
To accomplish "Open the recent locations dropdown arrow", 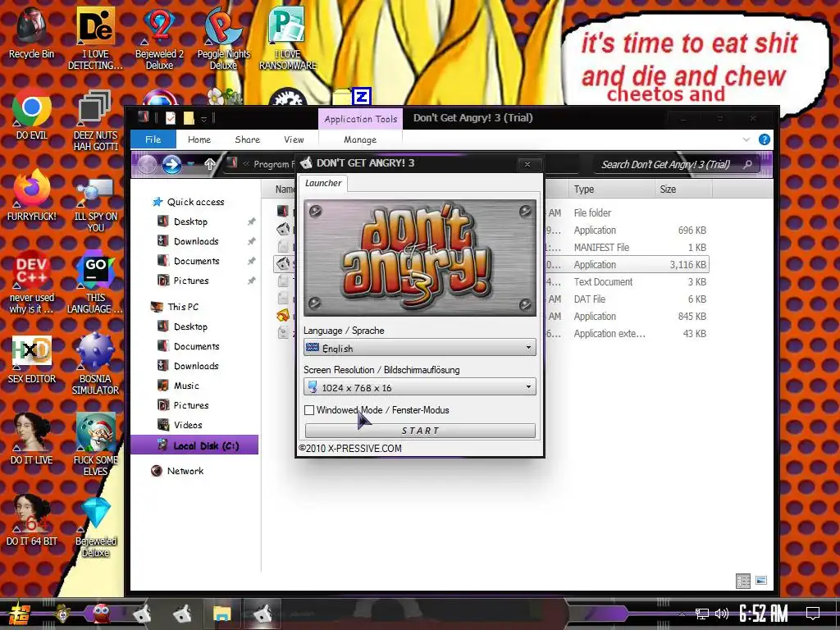I will point(190,164).
